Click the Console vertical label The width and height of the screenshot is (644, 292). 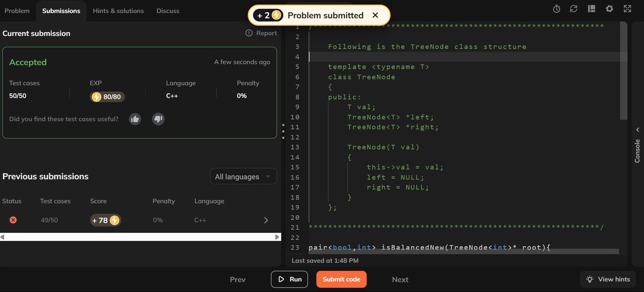pyautogui.click(x=638, y=151)
